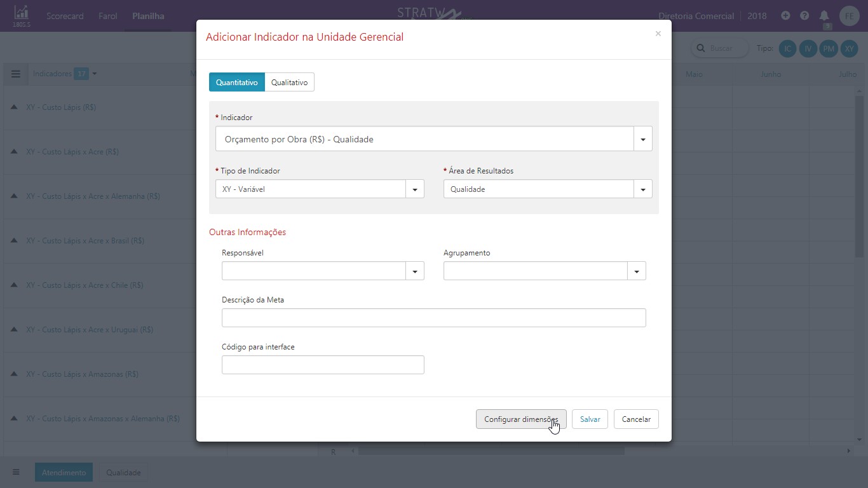Image resolution: width=868 pixels, height=488 pixels.
Task: Filter by the IC type circle
Action: point(788,48)
